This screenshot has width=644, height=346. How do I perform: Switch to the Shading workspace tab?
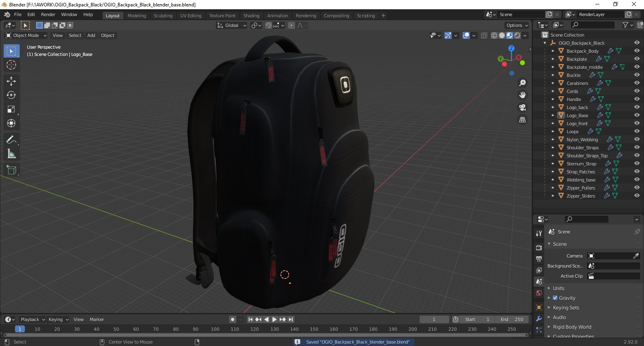tap(251, 16)
